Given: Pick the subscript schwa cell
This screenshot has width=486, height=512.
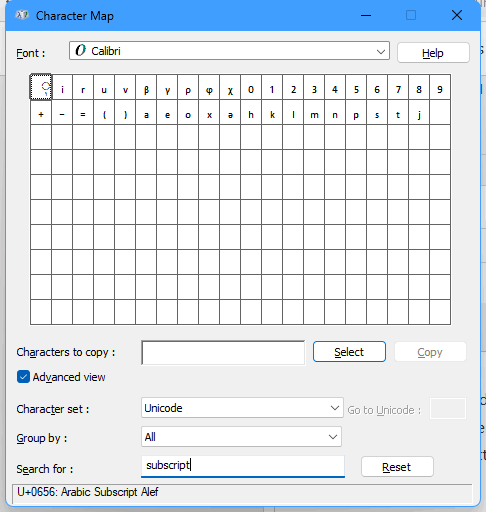Looking at the screenshot, I should pyautogui.click(x=230, y=112).
